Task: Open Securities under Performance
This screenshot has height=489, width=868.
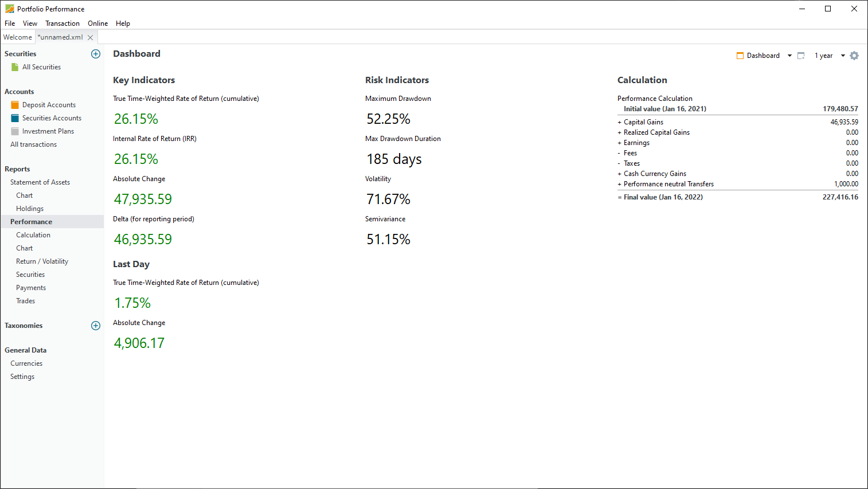Action: pos(30,275)
